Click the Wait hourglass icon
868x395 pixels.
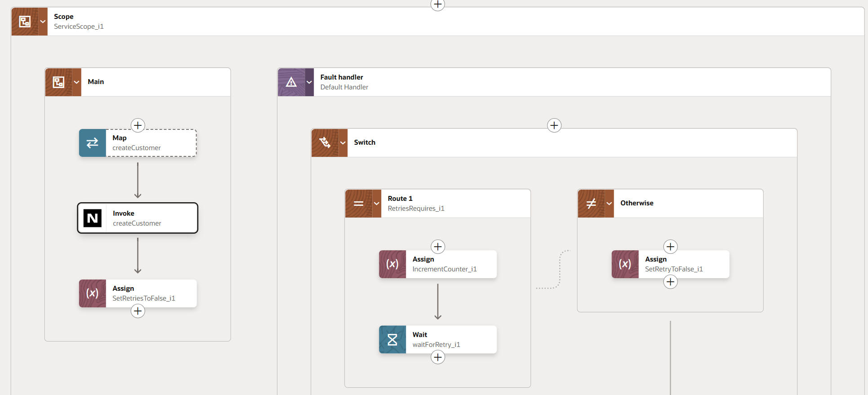pos(392,340)
